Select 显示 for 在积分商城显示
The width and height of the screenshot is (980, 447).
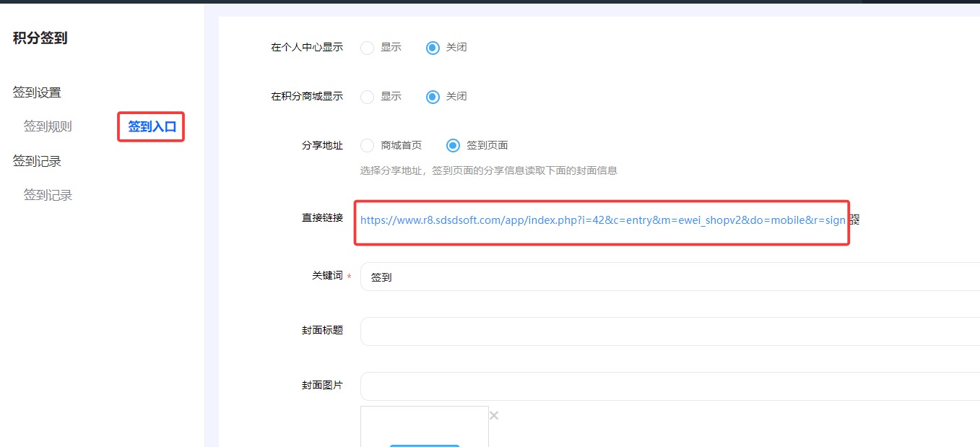click(x=368, y=97)
